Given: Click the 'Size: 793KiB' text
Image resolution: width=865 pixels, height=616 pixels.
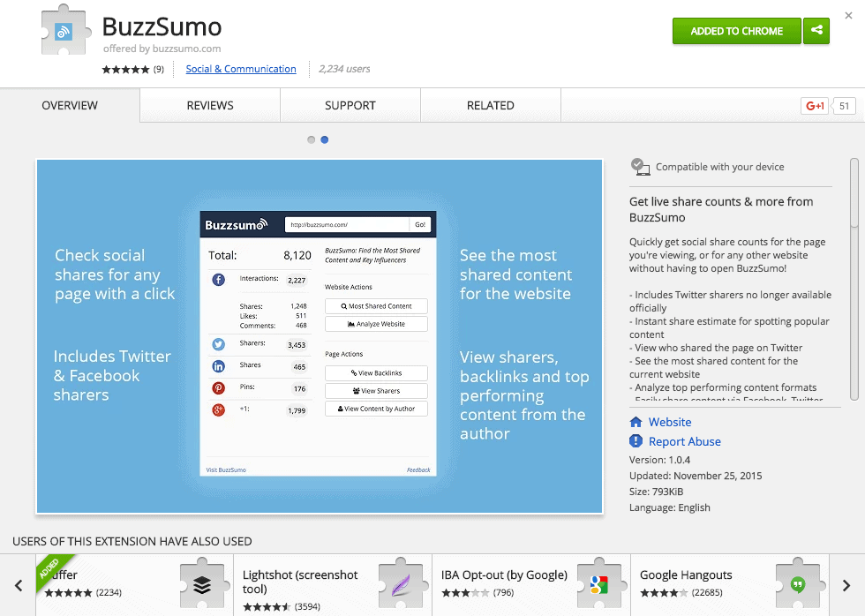Looking at the screenshot, I should click(656, 492).
